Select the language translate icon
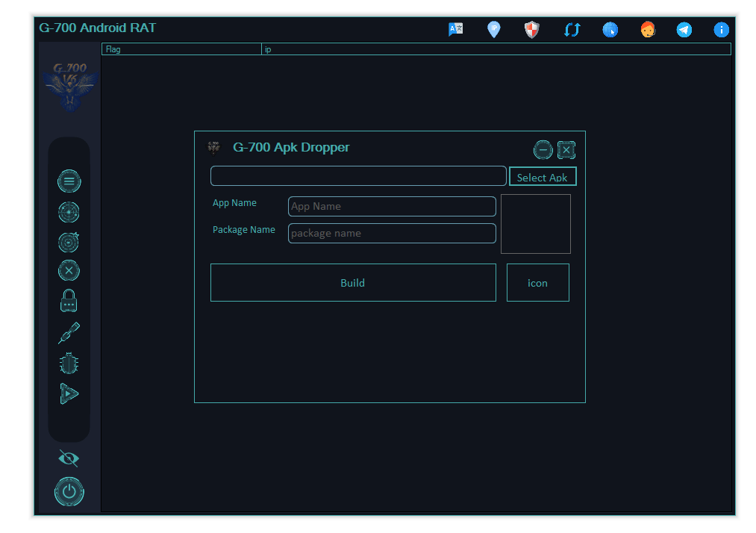Screen dimensions: 756x533 [455, 29]
